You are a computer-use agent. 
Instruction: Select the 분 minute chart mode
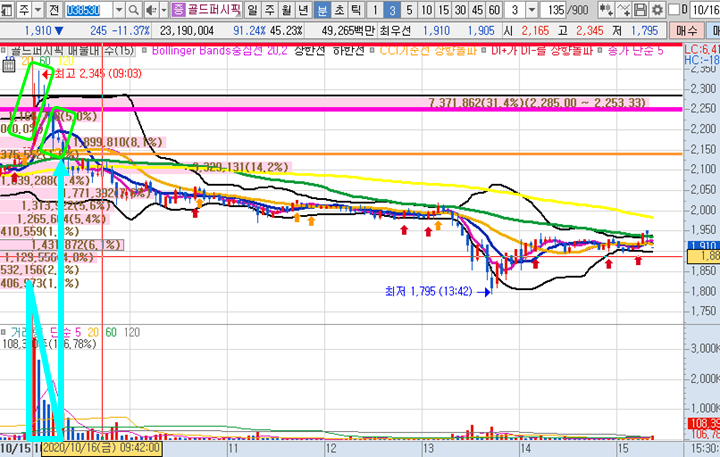tap(322, 10)
